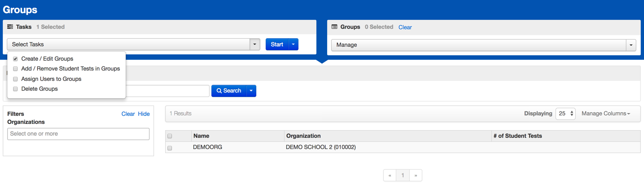Click the Groups panel header icon
The width and height of the screenshot is (644, 185).
pyautogui.click(x=334, y=27)
